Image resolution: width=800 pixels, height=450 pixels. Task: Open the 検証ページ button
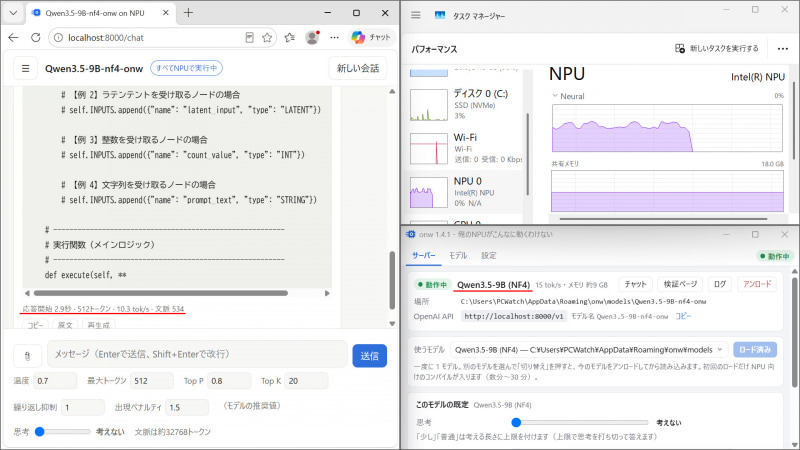click(680, 284)
